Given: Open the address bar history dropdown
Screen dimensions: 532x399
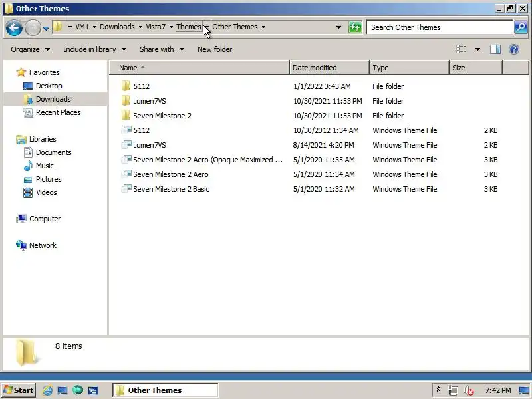Looking at the screenshot, I should click(x=338, y=27).
